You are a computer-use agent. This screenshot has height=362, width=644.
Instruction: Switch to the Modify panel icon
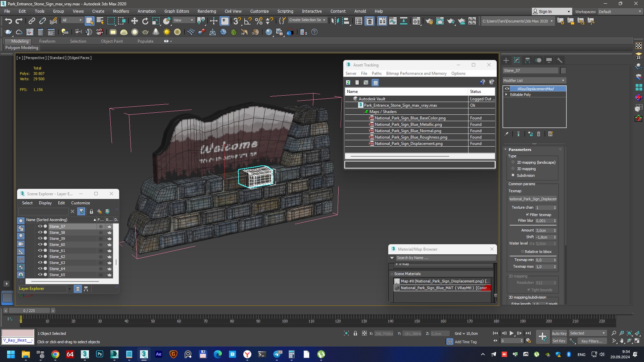[517, 60]
